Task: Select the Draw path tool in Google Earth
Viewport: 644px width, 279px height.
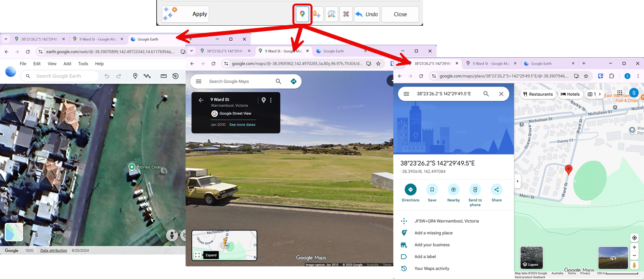Action: (147, 76)
